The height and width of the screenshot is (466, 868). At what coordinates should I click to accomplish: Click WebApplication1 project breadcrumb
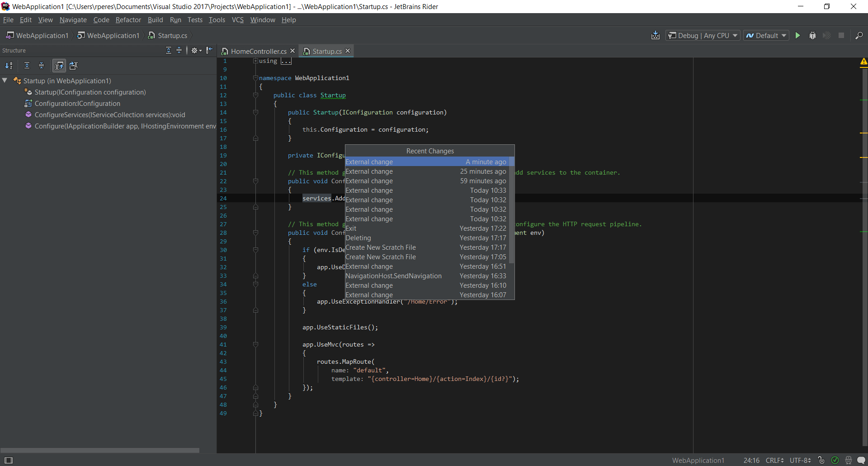[108, 35]
